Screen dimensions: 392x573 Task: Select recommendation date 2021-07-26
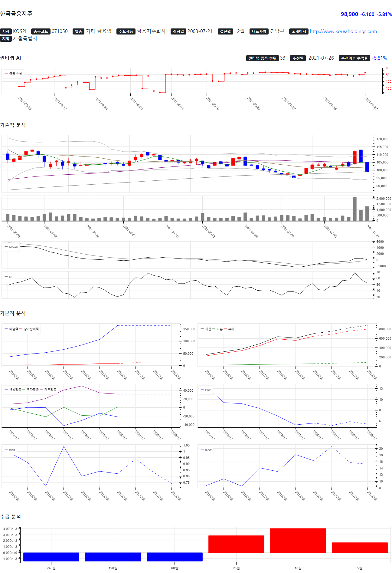tap(321, 58)
